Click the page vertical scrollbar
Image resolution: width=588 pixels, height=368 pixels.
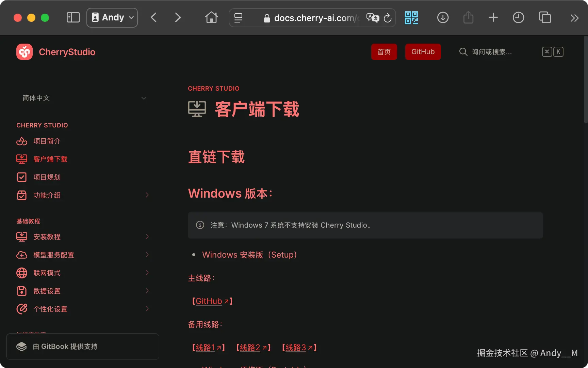point(586,80)
